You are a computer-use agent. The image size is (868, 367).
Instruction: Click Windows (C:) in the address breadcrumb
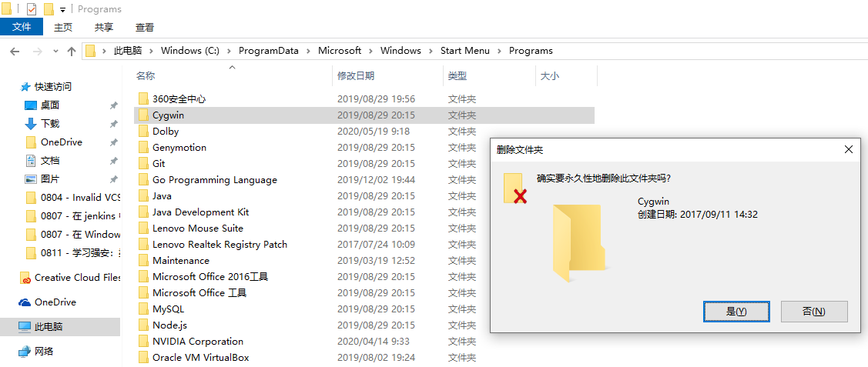[190, 50]
